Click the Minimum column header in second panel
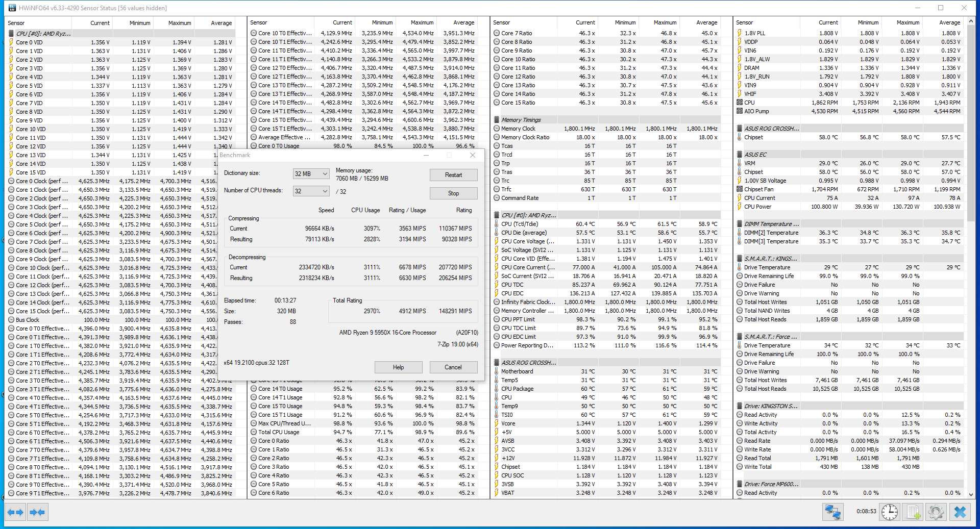 coord(375,22)
